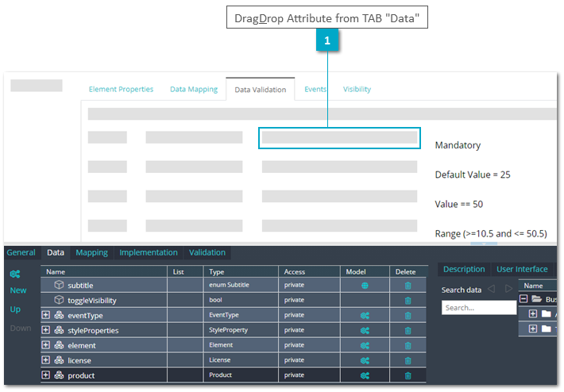Viewport: 564px width, 392px height.
Task: Expand the eventType row
Action: 46,315
